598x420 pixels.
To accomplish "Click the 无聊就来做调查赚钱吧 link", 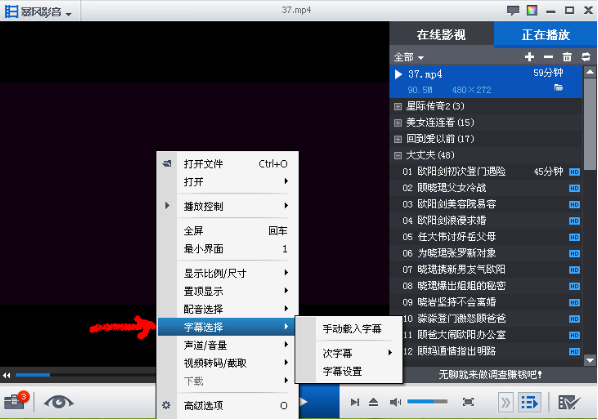I will pos(490,375).
